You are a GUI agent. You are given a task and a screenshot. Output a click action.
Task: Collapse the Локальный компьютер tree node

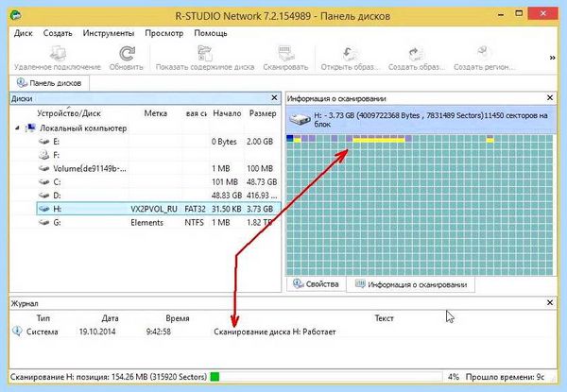tap(17, 128)
